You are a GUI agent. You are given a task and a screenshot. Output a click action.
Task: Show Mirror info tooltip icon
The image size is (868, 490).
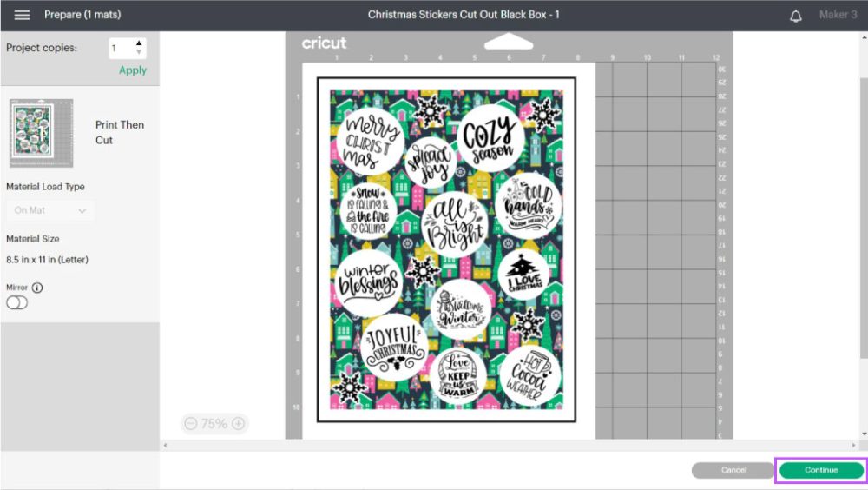(37, 288)
